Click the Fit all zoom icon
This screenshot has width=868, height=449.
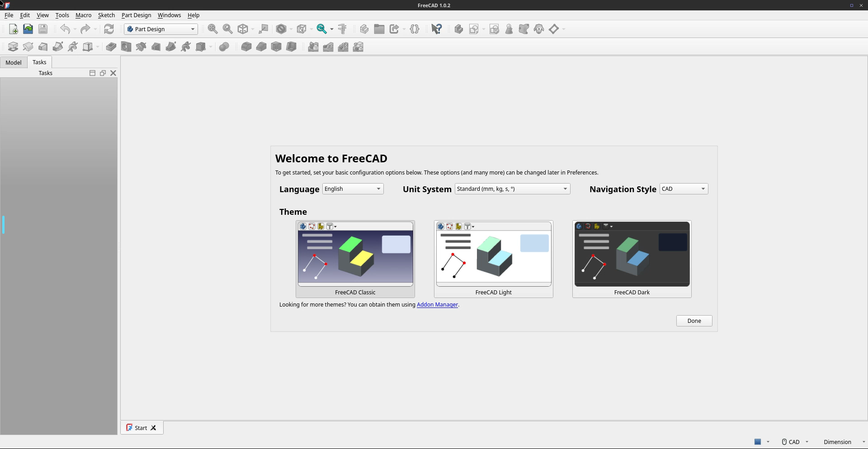click(x=212, y=29)
